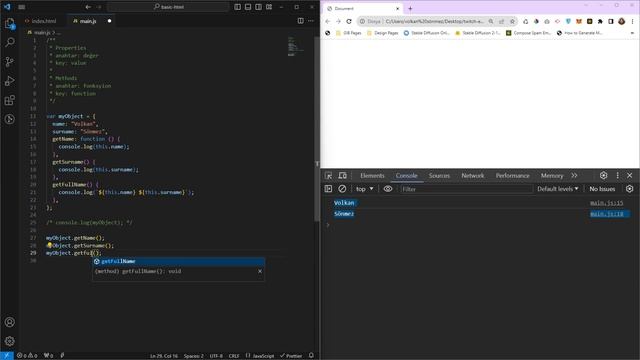This screenshot has width=640, height=360.
Task: Open console settings gear
Action: tap(629, 189)
